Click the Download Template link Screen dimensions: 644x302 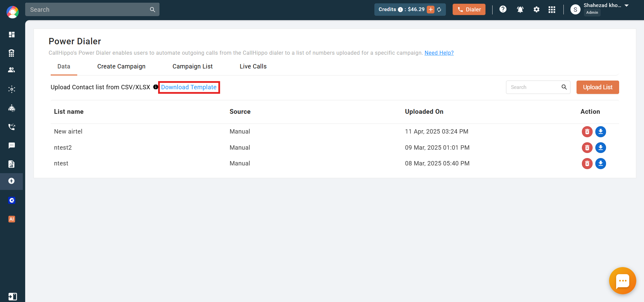pyautogui.click(x=189, y=87)
